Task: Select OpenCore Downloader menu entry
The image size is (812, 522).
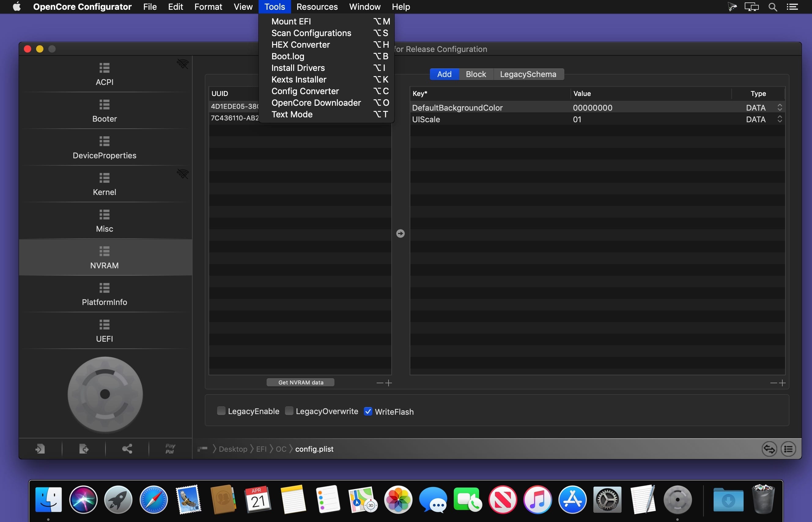Action: (316, 103)
